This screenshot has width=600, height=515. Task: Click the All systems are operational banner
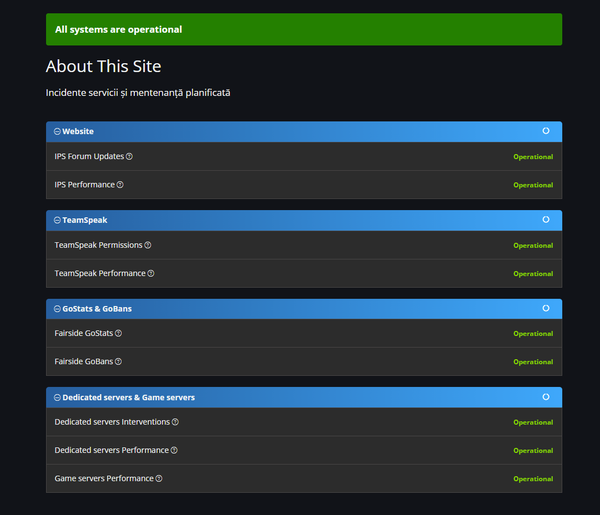[x=304, y=29]
